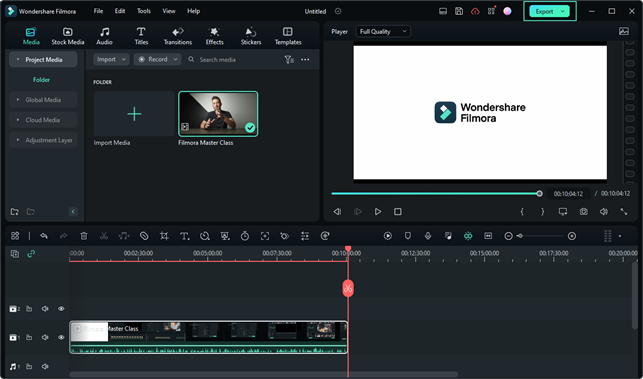Open the Record dropdown
Viewport: 643px width, 379px height.
pyautogui.click(x=157, y=59)
